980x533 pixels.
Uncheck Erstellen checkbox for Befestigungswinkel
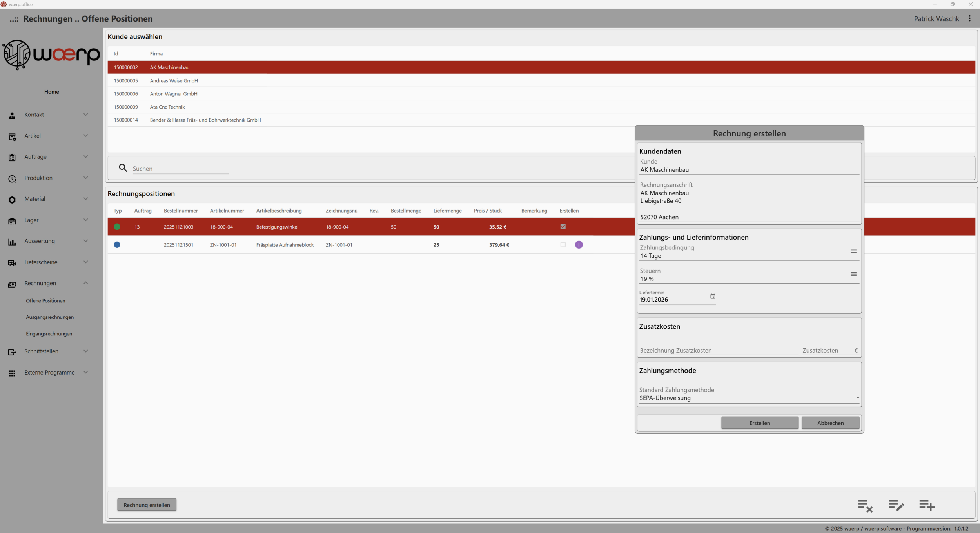point(563,227)
